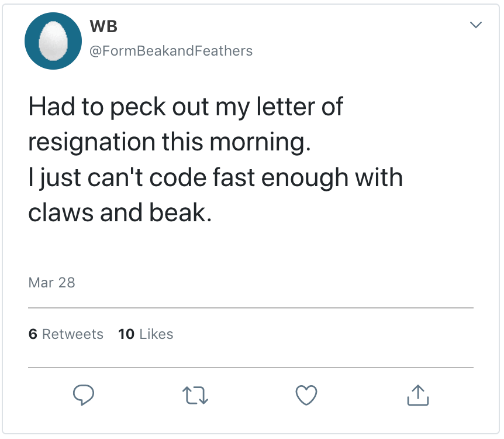The width and height of the screenshot is (504, 439).
Task: View the 6 Retweets list
Action: (x=65, y=334)
